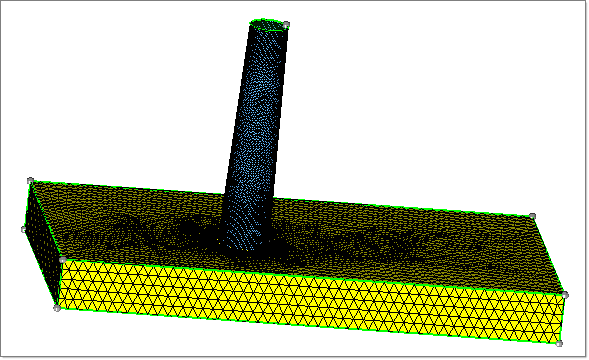Select the box's left end face

point(42,242)
